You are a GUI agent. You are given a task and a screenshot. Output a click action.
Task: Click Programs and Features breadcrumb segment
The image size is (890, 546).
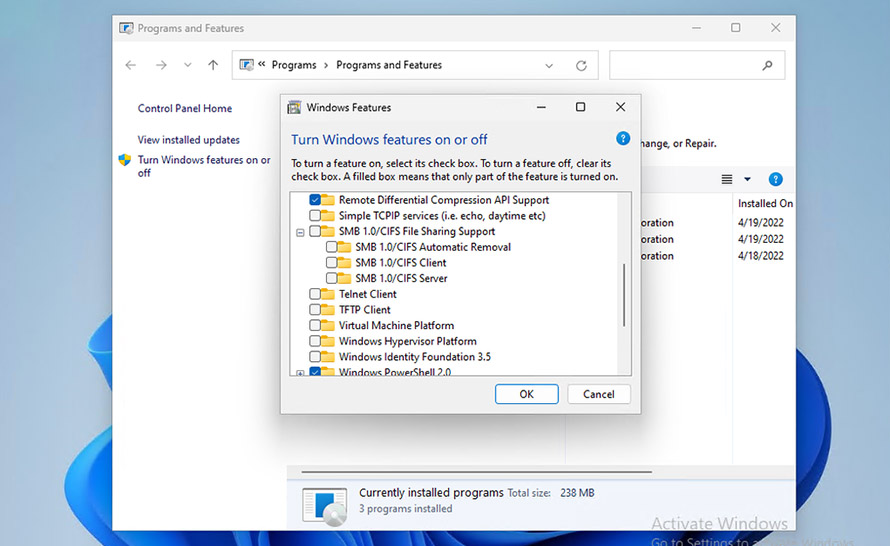[x=389, y=65]
